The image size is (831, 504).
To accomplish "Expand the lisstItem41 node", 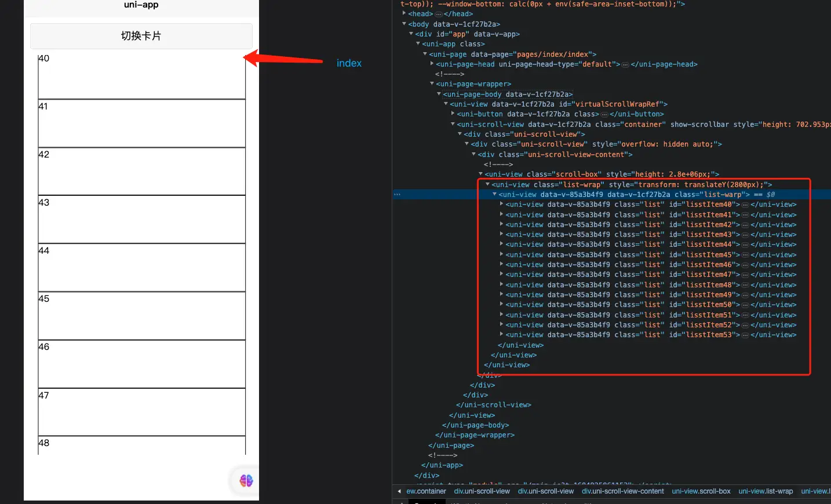I will [502, 214].
